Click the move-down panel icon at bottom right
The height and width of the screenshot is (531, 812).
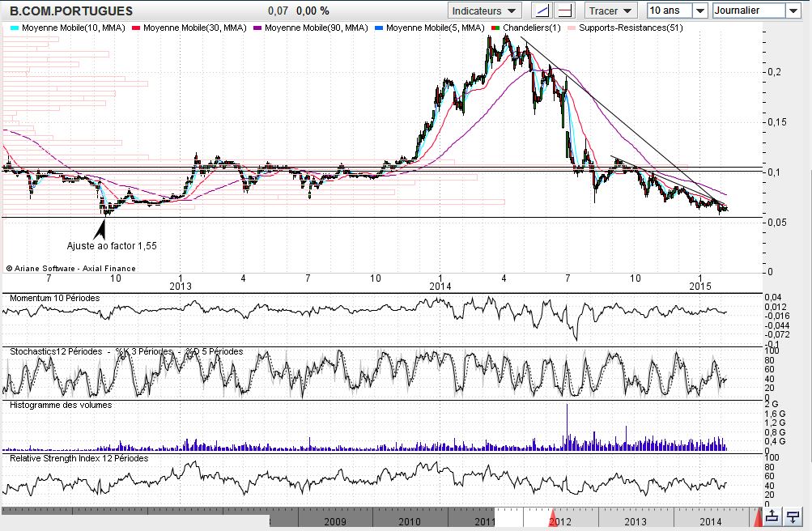click(795, 516)
